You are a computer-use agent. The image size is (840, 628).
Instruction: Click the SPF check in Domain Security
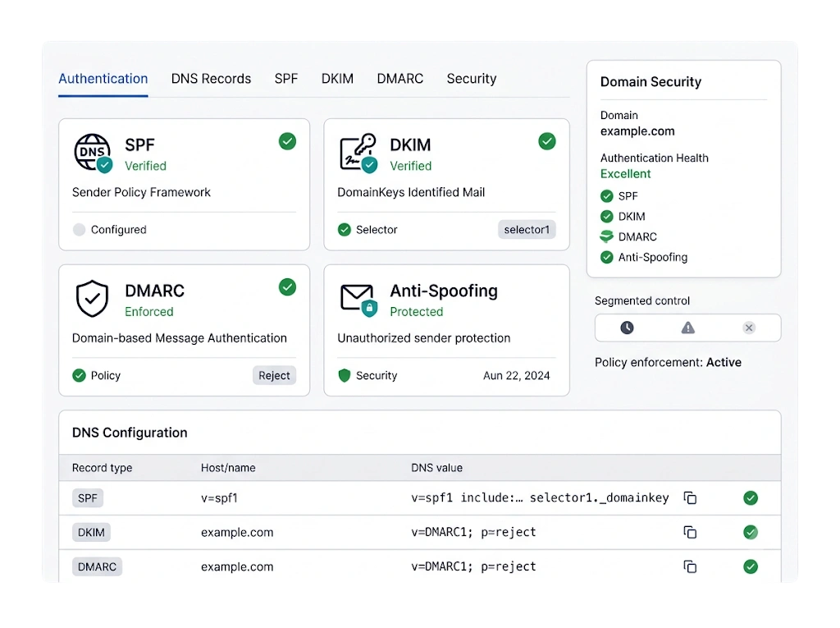(606, 196)
